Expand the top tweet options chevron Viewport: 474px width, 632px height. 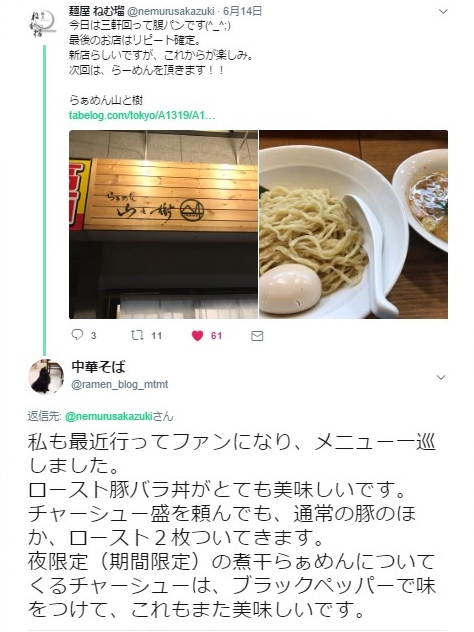443,11
